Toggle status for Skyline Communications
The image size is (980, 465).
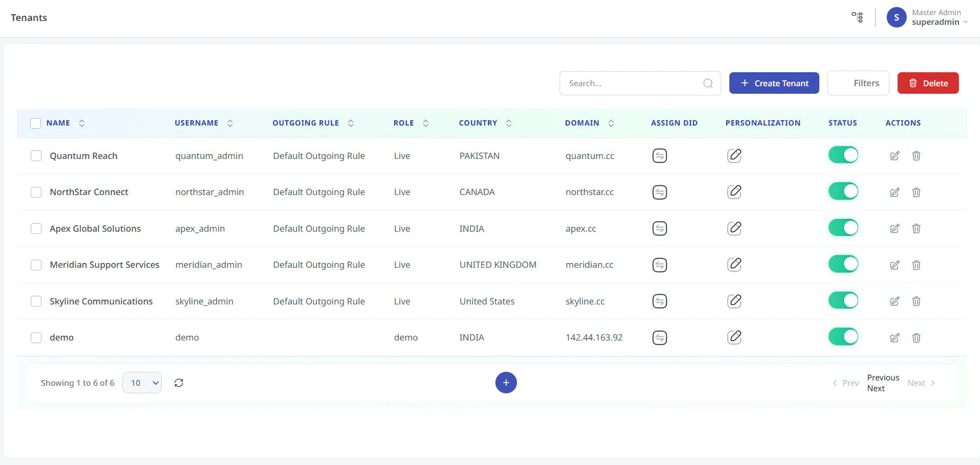coord(843,300)
